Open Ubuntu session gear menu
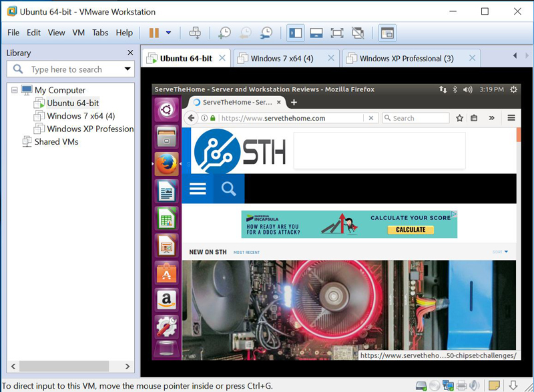This screenshot has height=392, width=534. [x=513, y=89]
